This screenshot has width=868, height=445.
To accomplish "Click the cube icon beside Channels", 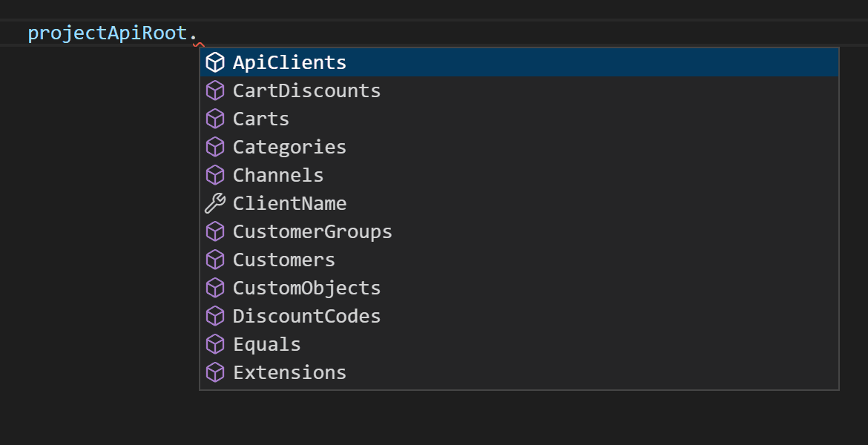I will pos(215,175).
